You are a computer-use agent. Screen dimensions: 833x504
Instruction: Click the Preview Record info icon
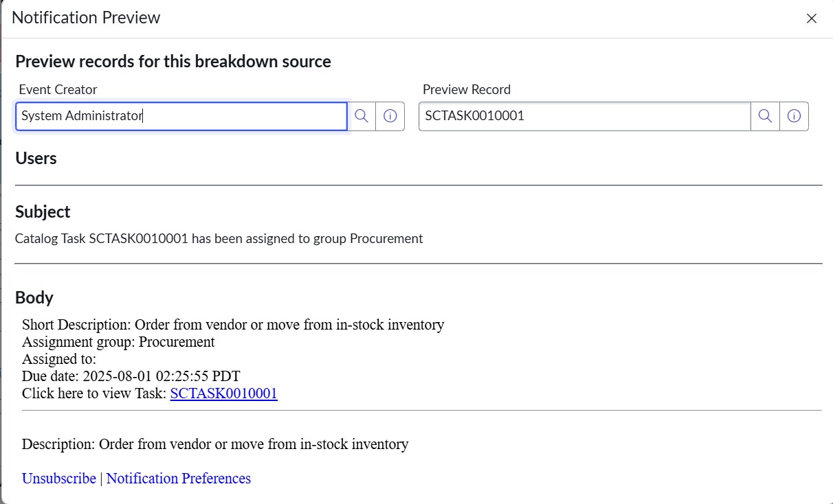pyautogui.click(x=794, y=116)
